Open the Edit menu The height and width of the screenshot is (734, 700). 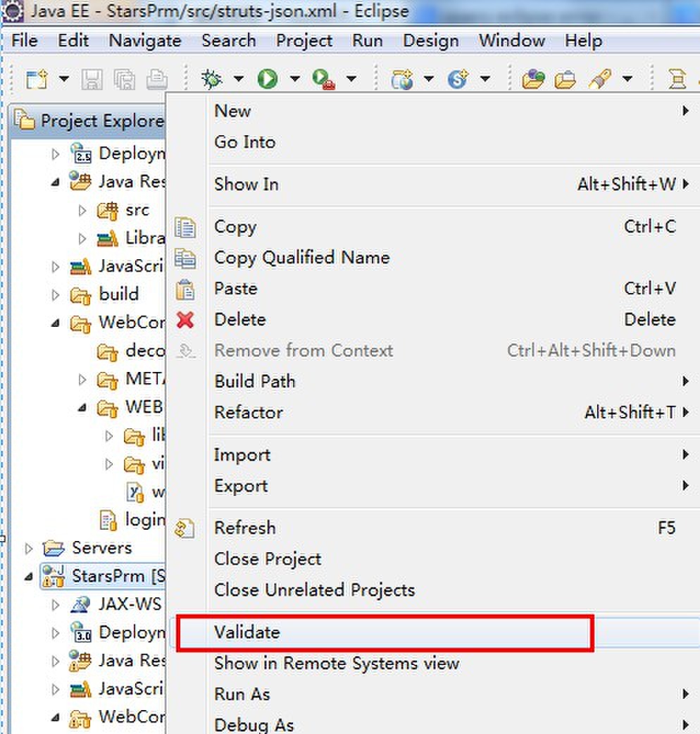click(x=73, y=41)
